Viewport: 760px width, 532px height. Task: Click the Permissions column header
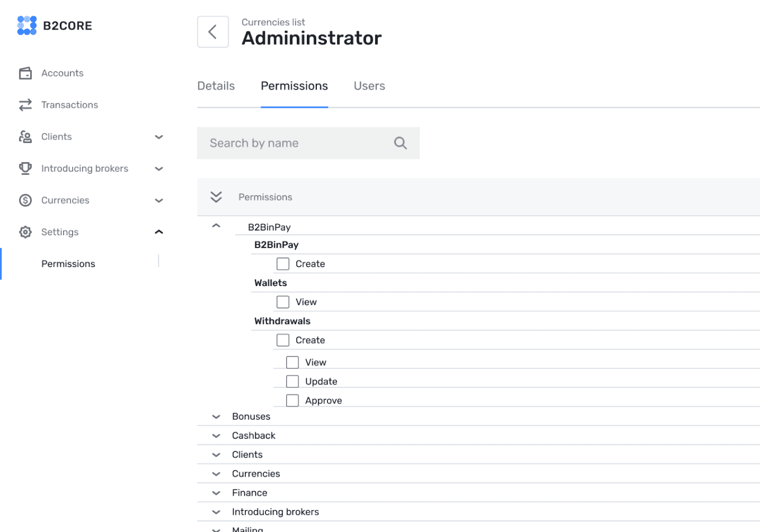265,197
